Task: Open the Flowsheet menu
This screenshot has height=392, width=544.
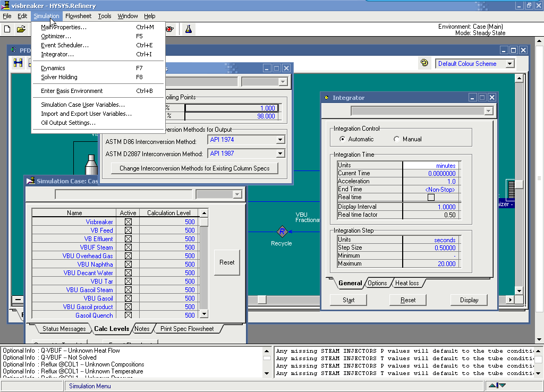Action: (x=79, y=16)
